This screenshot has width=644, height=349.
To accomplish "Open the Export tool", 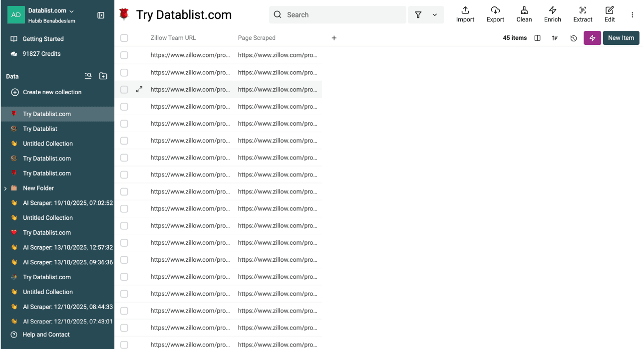I will coord(495,14).
